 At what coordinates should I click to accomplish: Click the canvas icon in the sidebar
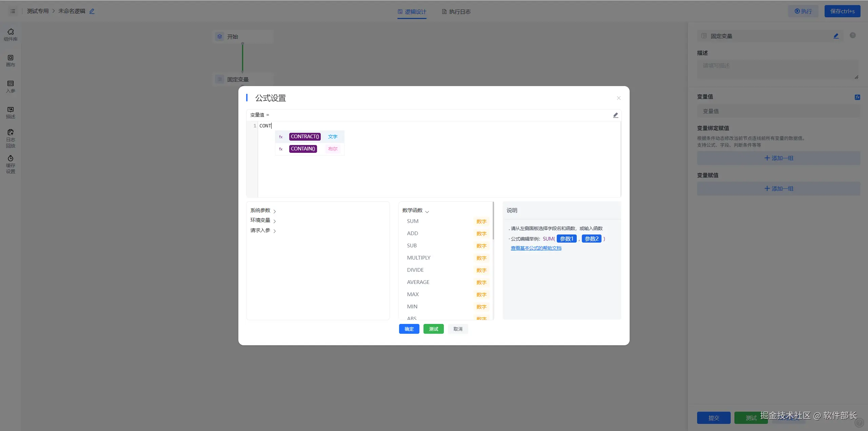[11, 61]
